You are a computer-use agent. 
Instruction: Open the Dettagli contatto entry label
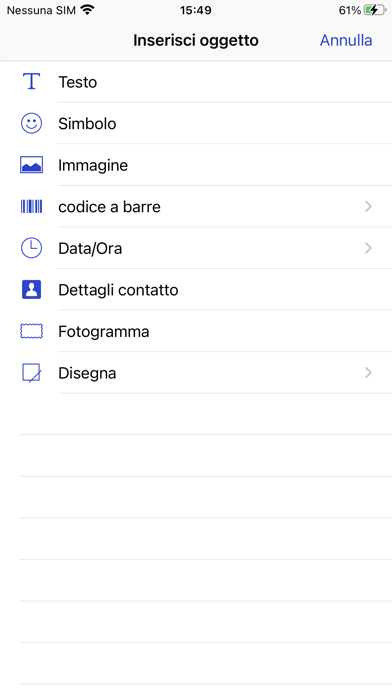(118, 290)
